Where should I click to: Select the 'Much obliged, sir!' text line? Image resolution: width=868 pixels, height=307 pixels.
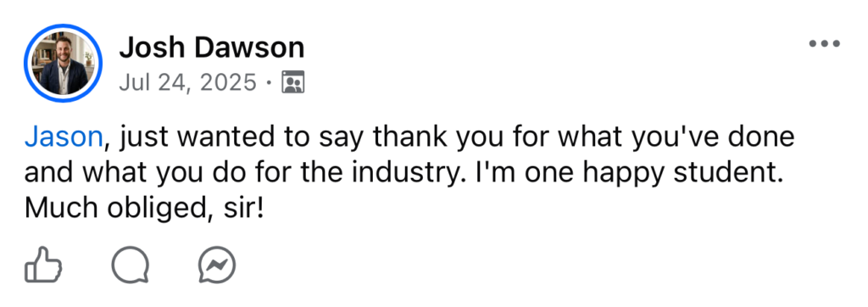click(143, 208)
